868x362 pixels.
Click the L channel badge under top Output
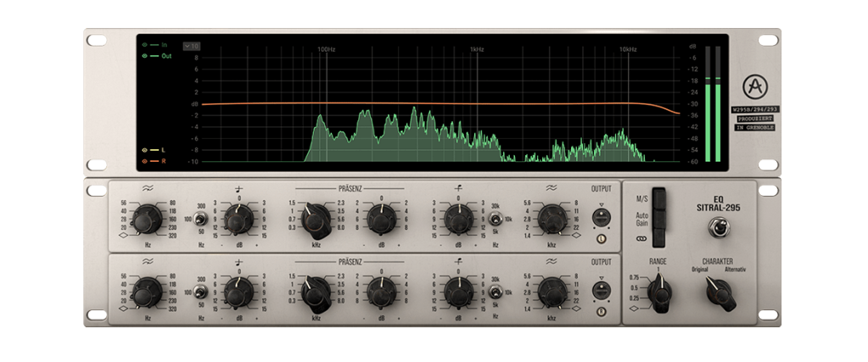click(601, 239)
